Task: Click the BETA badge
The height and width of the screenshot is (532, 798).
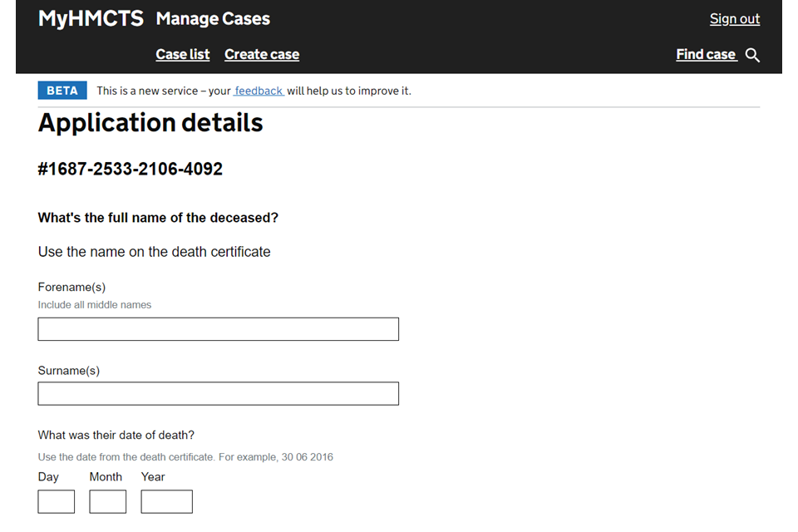Action: click(62, 91)
